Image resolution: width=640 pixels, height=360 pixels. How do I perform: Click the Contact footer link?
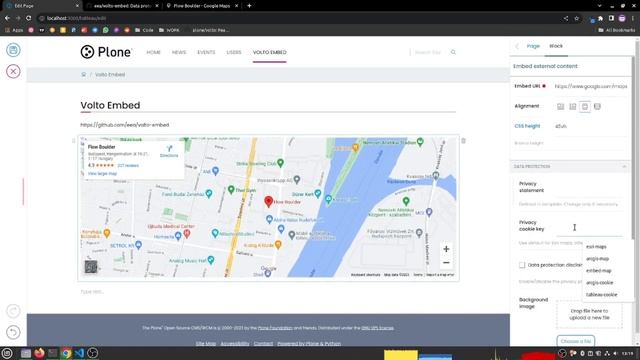(x=263, y=343)
